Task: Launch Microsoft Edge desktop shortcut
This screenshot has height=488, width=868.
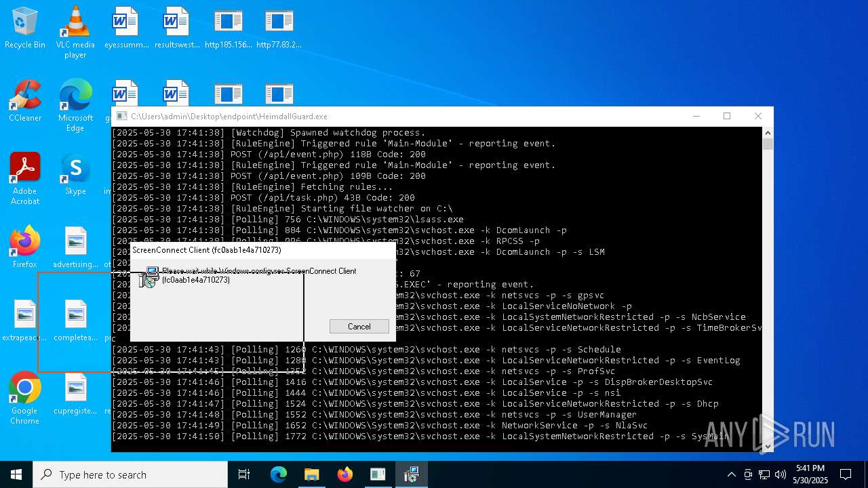Action: coord(75,105)
